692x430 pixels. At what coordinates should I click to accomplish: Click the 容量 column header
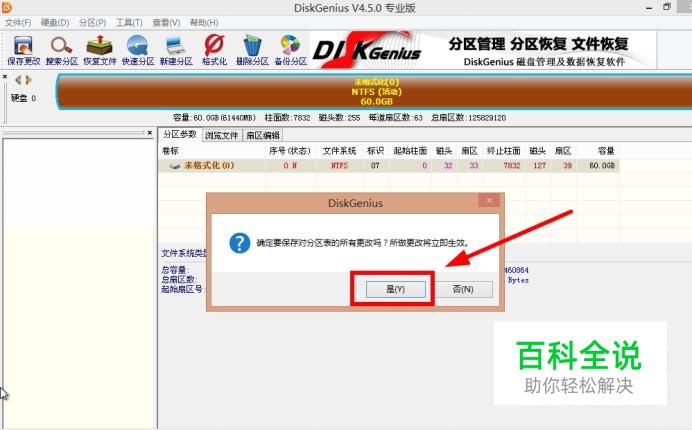pyautogui.click(x=606, y=151)
